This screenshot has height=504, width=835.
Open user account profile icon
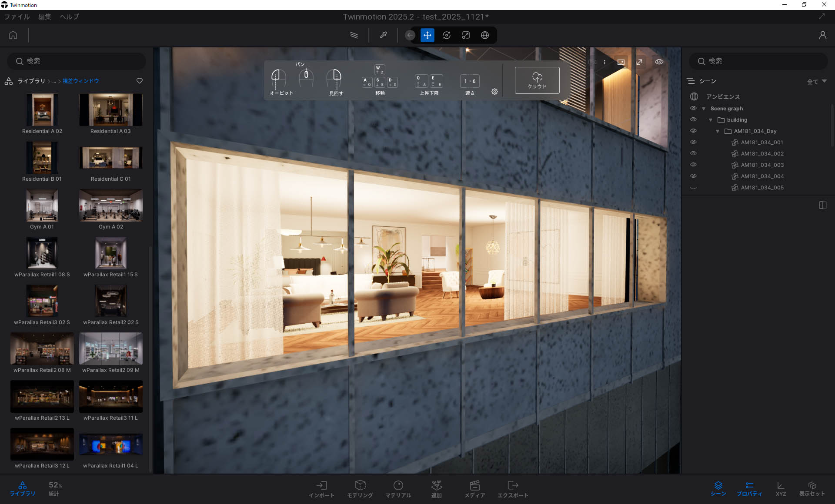[x=822, y=35]
